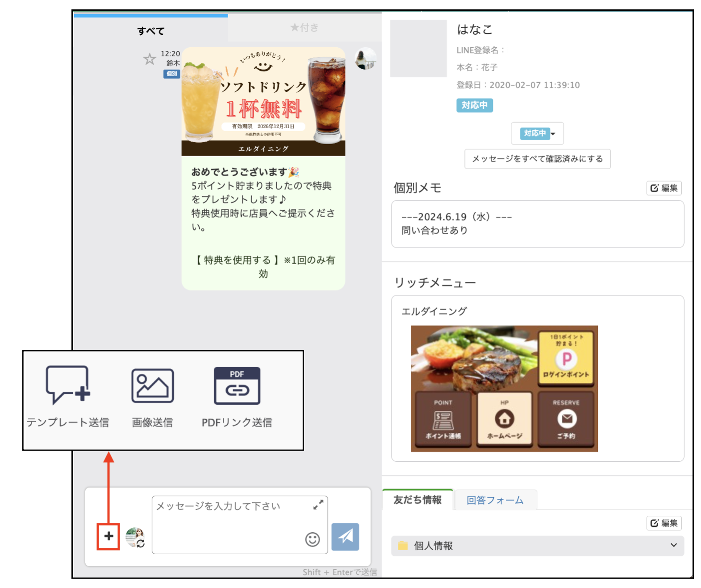Click ご予約 rich menu tile

[x=566, y=419]
